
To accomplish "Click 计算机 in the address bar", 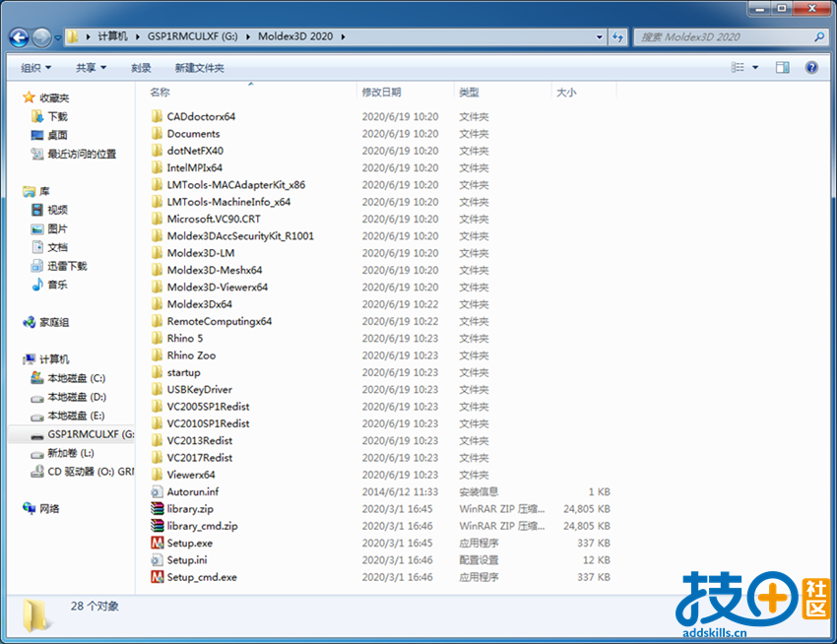I will click(112, 36).
